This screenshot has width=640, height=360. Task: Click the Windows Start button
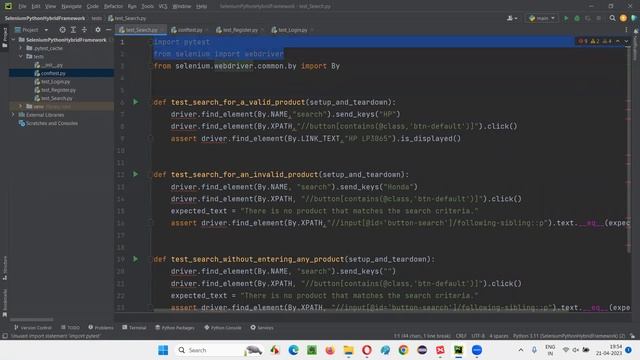pos(163,350)
